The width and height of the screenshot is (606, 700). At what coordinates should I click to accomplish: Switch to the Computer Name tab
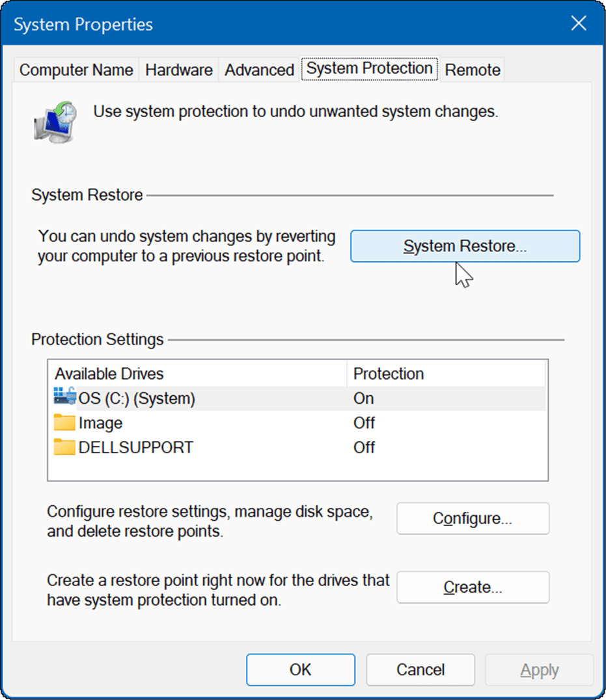76,70
